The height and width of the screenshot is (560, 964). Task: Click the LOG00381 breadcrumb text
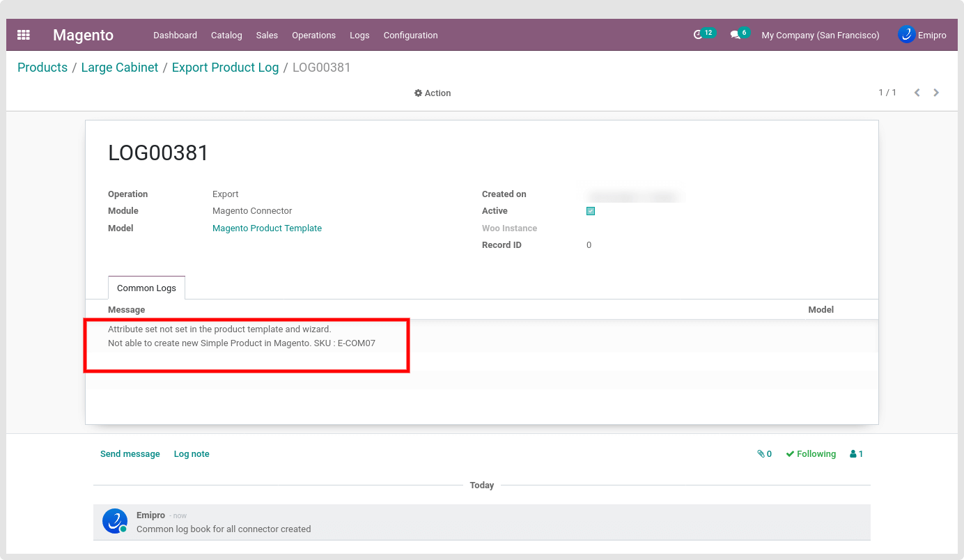(321, 68)
